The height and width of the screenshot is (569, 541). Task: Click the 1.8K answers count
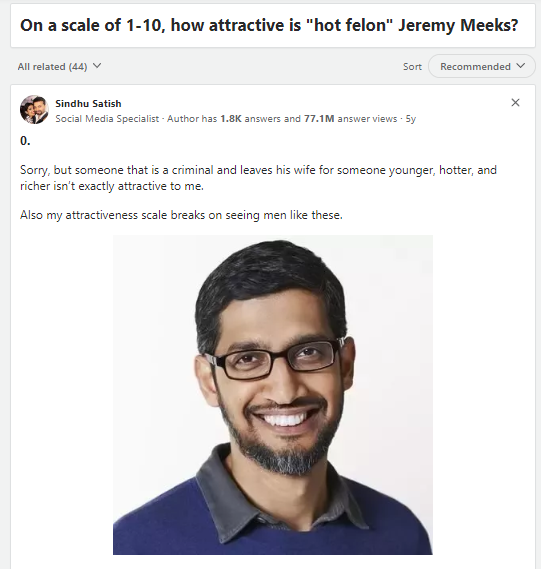click(x=251, y=119)
